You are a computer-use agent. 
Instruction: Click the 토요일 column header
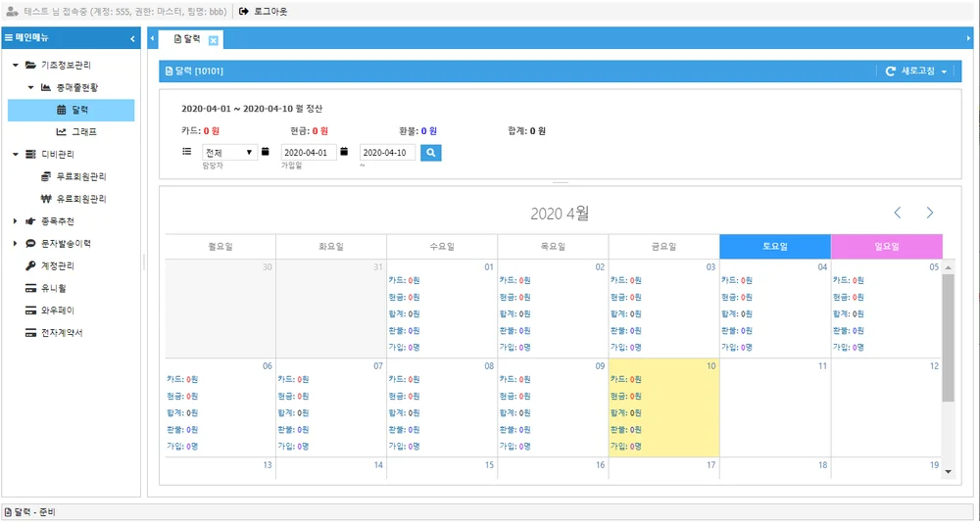tap(775, 247)
